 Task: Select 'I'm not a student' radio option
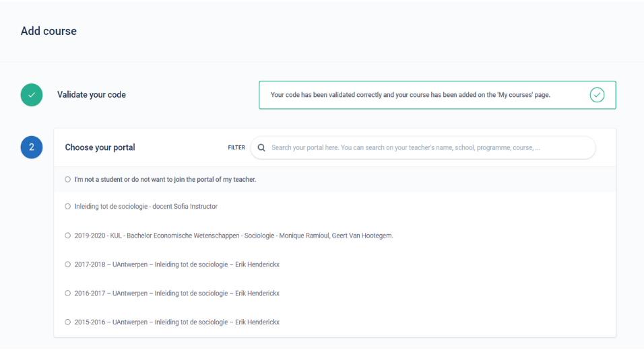[x=68, y=179]
